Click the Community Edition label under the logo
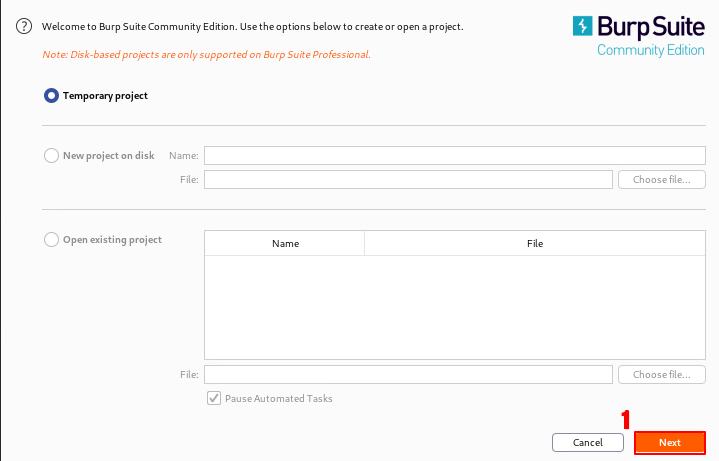719x461 pixels. click(x=650, y=50)
